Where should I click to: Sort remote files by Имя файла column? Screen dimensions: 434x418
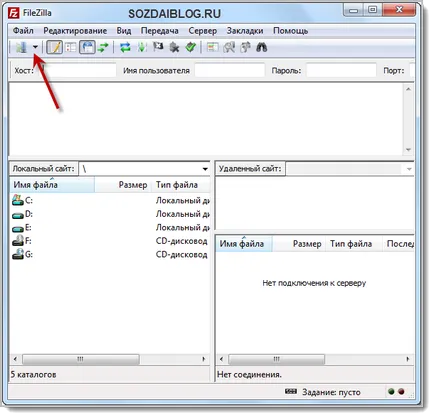(244, 244)
